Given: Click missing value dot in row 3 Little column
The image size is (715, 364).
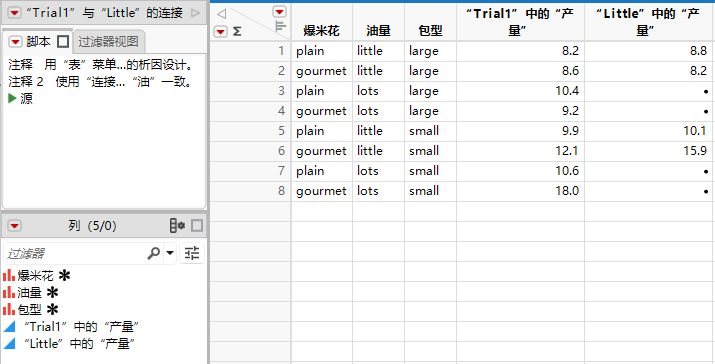Looking at the screenshot, I should [x=648, y=91].
